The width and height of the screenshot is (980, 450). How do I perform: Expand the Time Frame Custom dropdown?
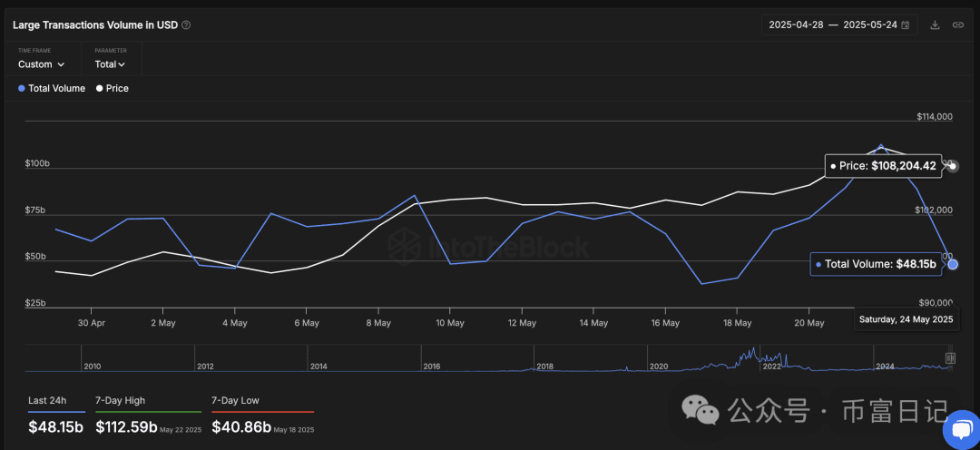pyautogui.click(x=41, y=64)
